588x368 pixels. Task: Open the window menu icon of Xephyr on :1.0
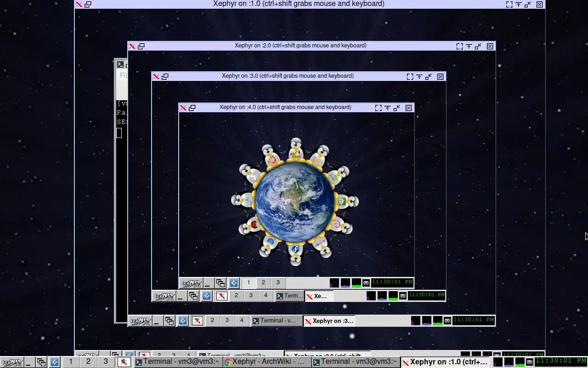tap(79, 4)
